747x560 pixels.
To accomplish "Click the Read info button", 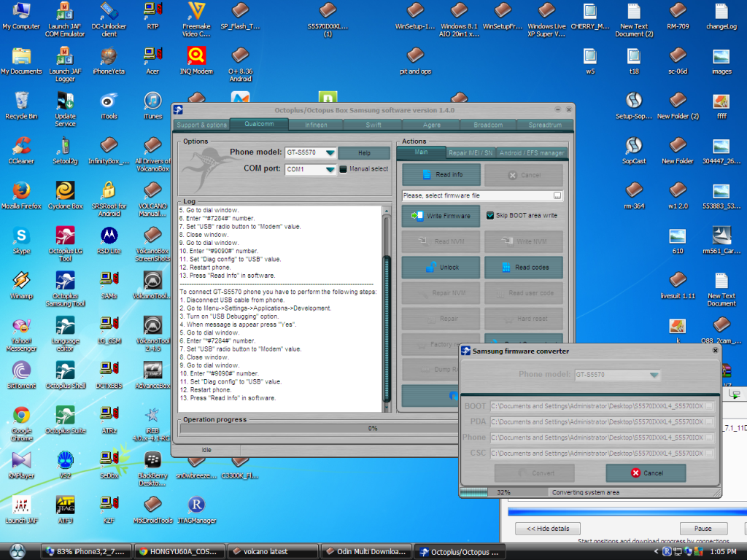I will click(441, 175).
